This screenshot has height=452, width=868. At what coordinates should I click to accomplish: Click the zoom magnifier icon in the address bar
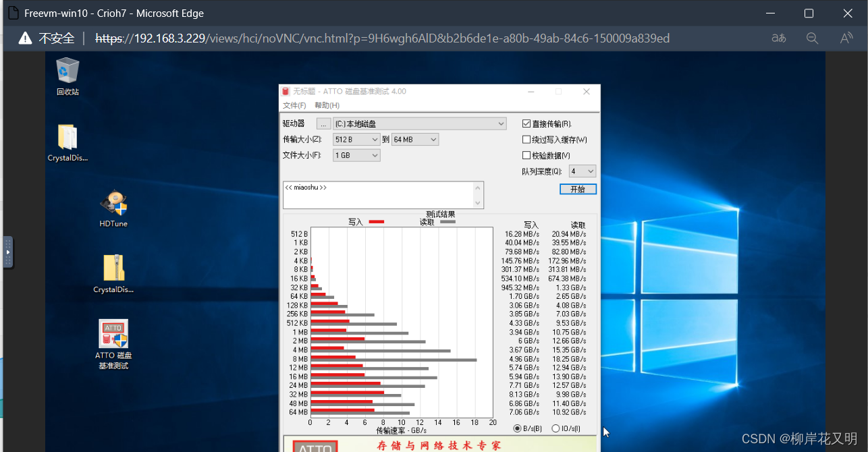point(813,38)
